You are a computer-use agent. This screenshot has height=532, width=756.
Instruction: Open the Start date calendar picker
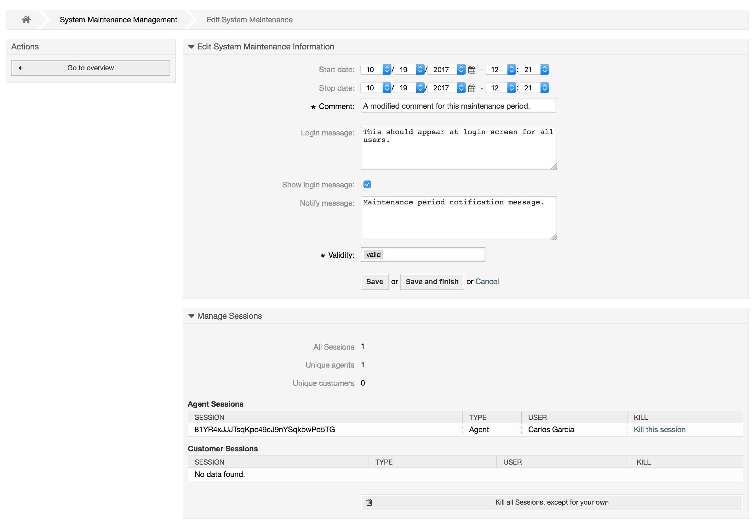pyautogui.click(x=472, y=70)
